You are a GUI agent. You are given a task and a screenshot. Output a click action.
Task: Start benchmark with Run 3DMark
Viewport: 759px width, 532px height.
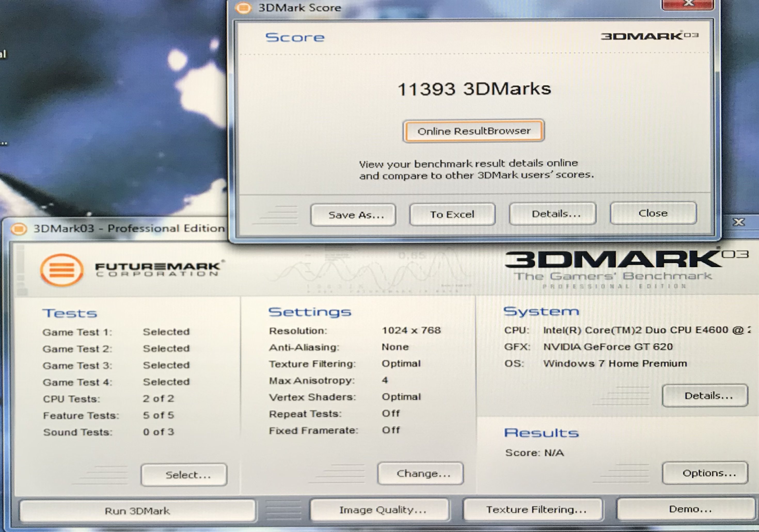pos(137,511)
